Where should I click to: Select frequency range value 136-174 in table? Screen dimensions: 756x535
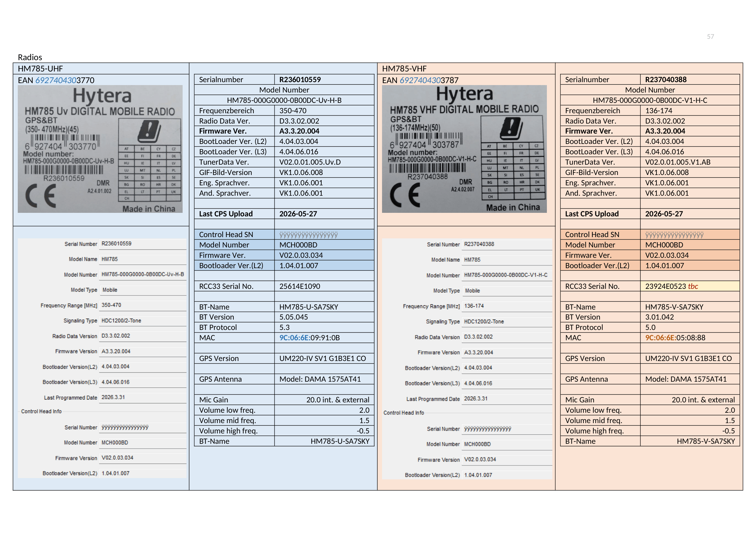[658, 111]
